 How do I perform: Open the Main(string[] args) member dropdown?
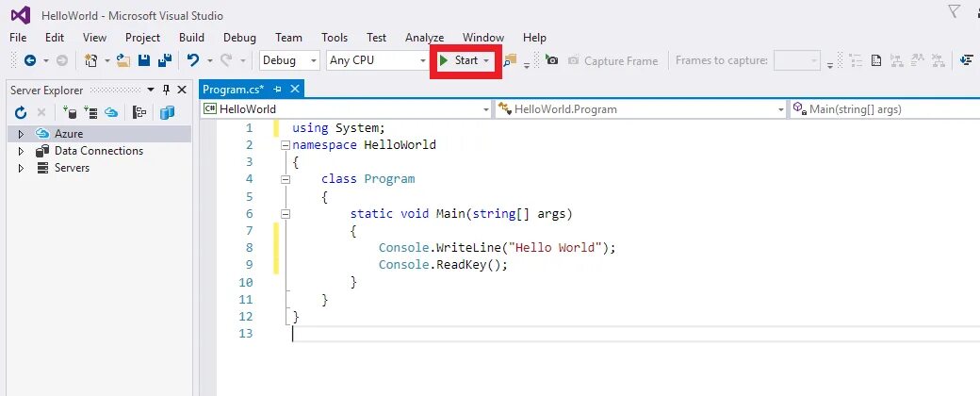pyautogui.click(x=885, y=108)
